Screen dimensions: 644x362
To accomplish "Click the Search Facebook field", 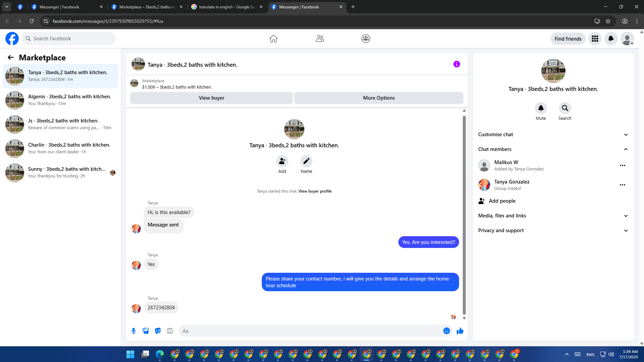I will 68,39.
